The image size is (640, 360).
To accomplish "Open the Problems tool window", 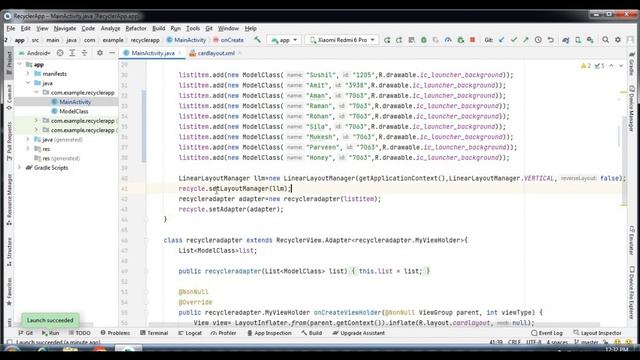I will point(115,333).
